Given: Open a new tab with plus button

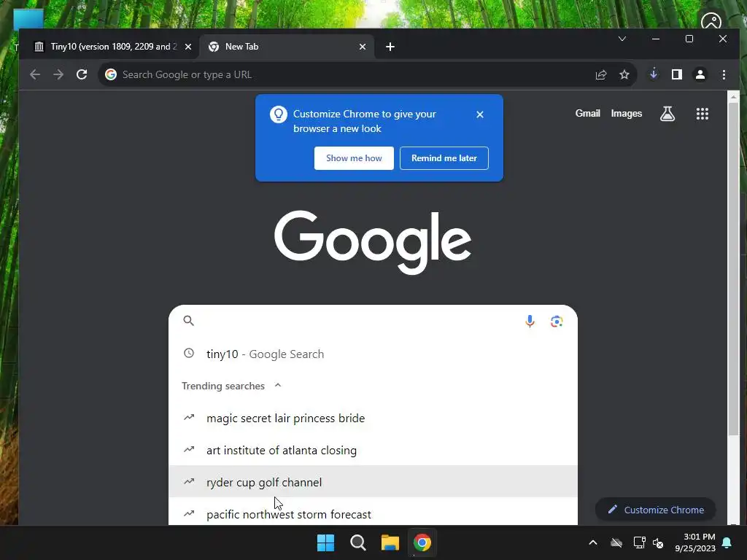Looking at the screenshot, I should pos(390,47).
